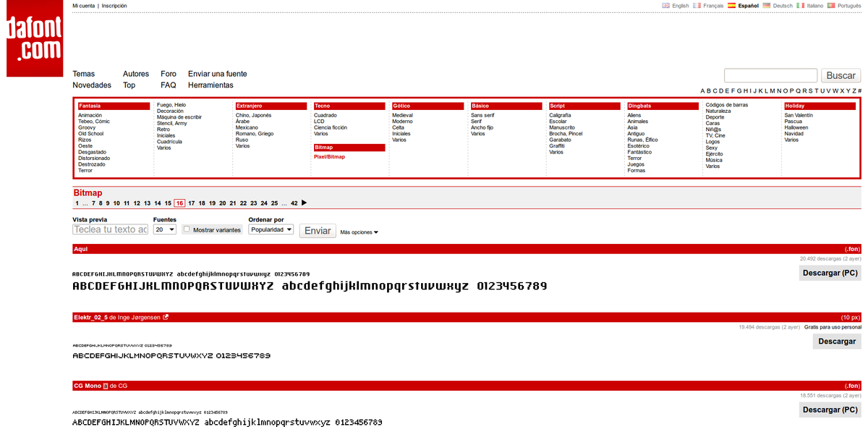This screenshot has width=868, height=427.
Task: Open Chino, Japonés category
Action: pos(253,115)
